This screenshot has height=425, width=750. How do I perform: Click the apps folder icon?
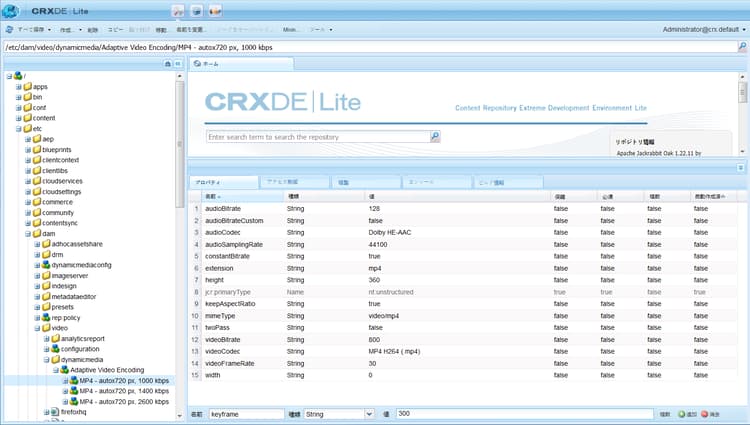[27, 87]
